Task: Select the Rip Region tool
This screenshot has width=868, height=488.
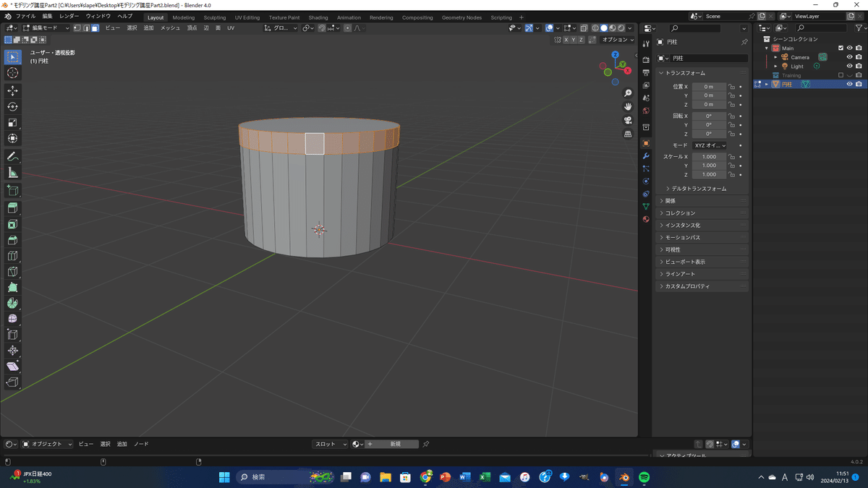Action: coord(12,382)
